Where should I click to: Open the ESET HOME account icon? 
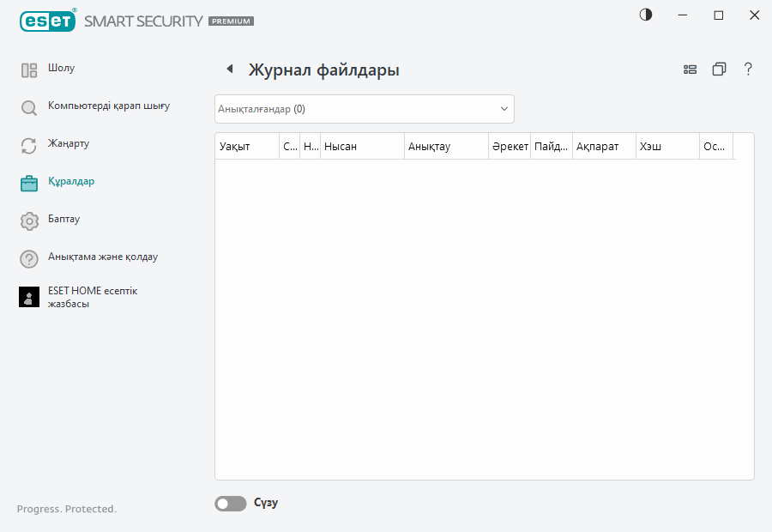point(28,296)
